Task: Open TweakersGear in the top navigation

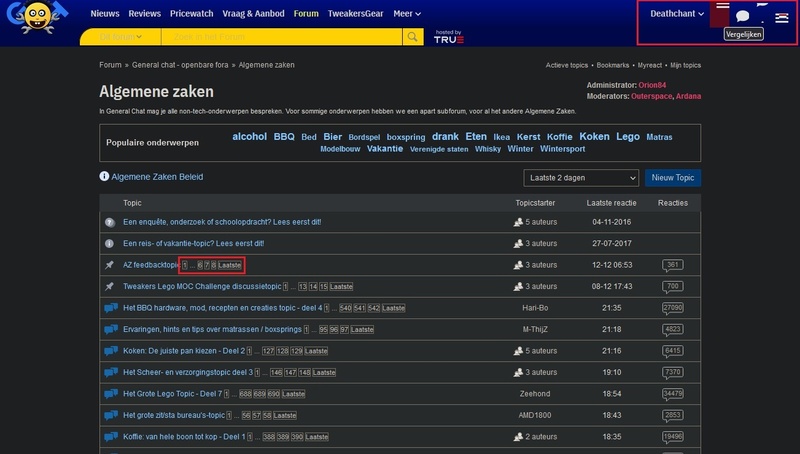Action: (x=355, y=14)
